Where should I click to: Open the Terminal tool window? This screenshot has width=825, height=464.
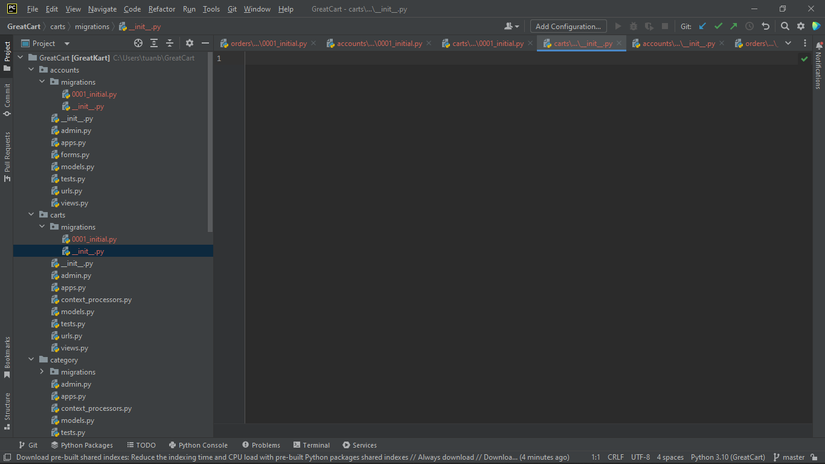pos(311,445)
